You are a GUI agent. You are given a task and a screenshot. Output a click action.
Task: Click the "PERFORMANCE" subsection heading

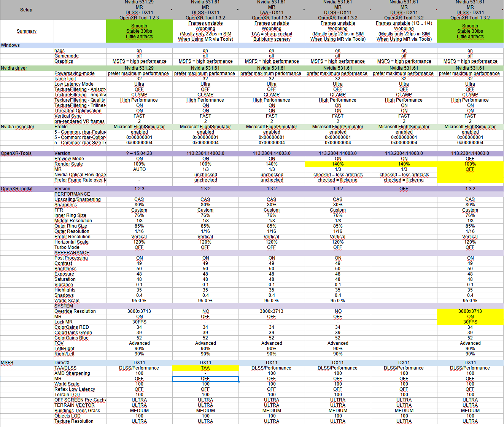(72, 194)
